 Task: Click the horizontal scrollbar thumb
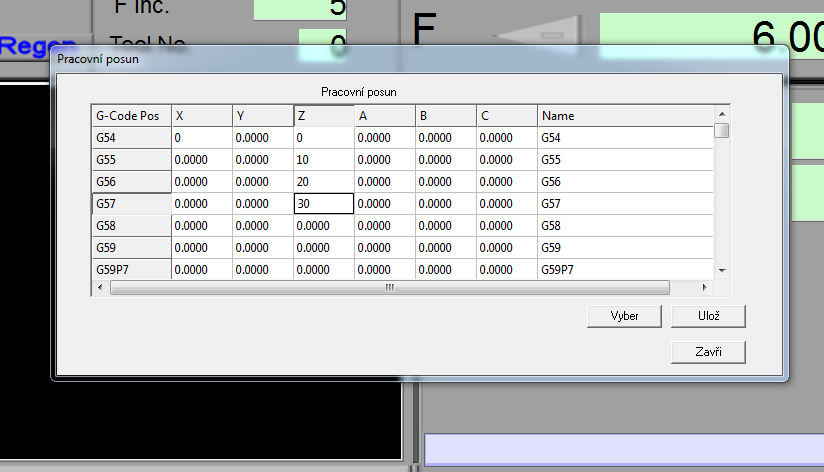coord(390,287)
